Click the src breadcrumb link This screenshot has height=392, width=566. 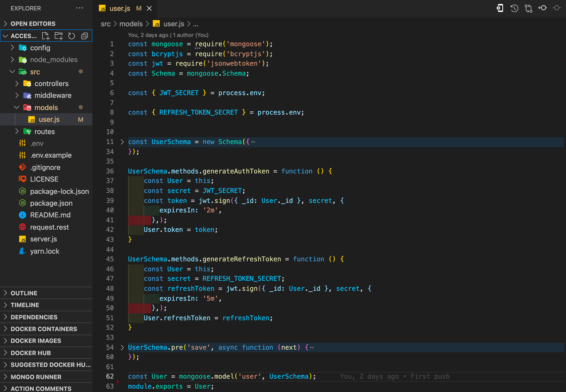pos(106,24)
